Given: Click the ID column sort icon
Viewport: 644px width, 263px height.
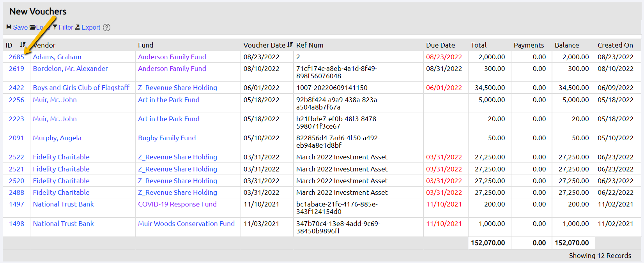Looking at the screenshot, I should click(23, 45).
